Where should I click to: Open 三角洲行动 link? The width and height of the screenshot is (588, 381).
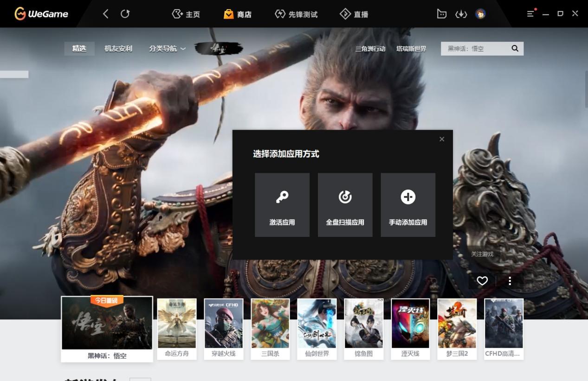click(370, 49)
